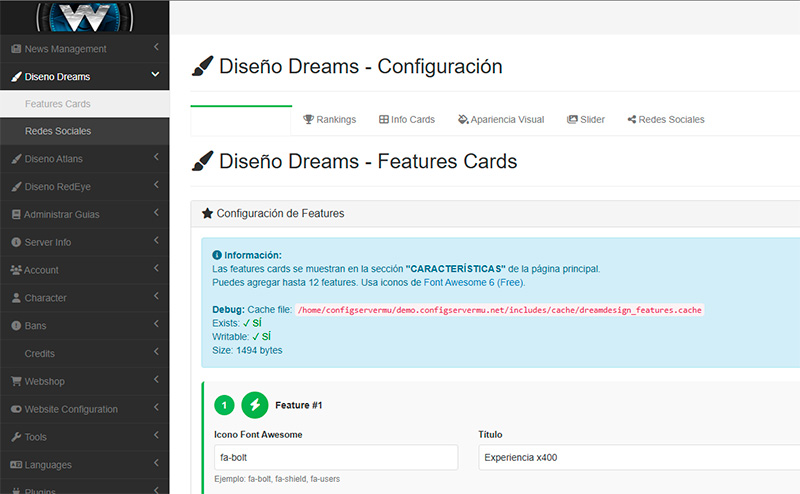800x494 pixels.
Task: Click the shopping cart icon for Webshop
Action: point(16,381)
